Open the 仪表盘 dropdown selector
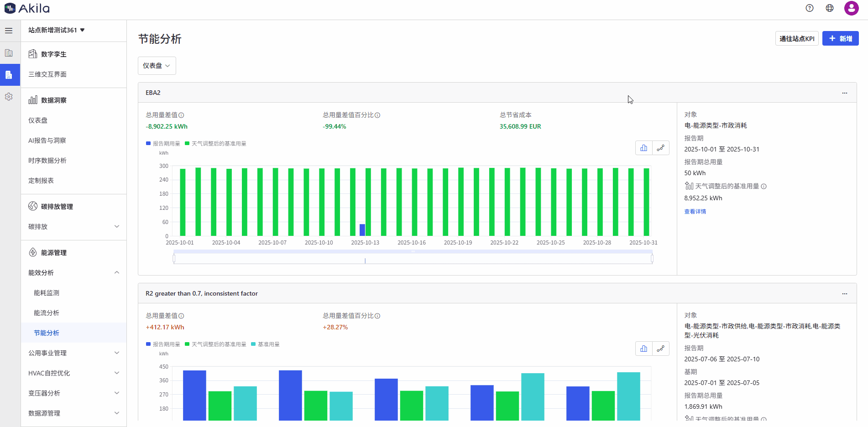Viewport: 868px width, 427px height. tap(157, 66)
